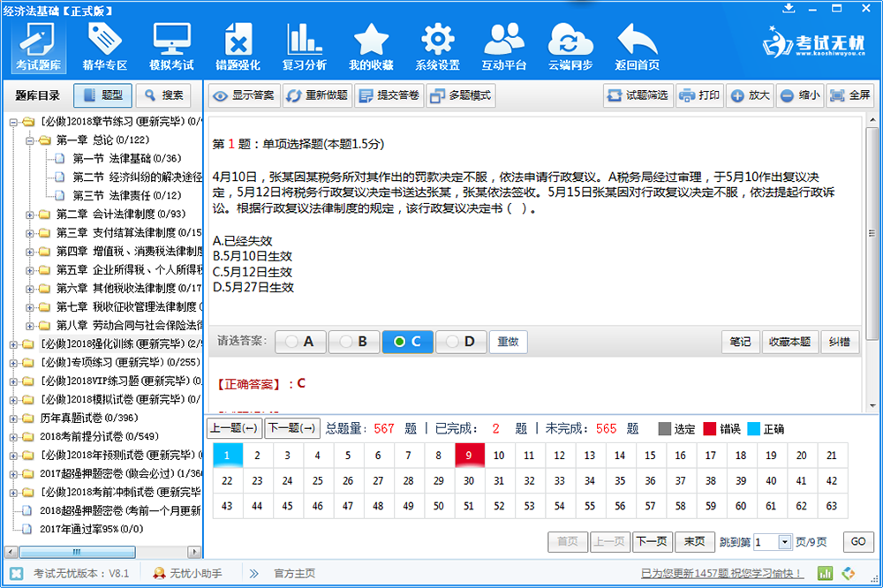The width and height of the screenshot is (883, 588).
Task: Click the 提交答卷 button
Action: 389,95
